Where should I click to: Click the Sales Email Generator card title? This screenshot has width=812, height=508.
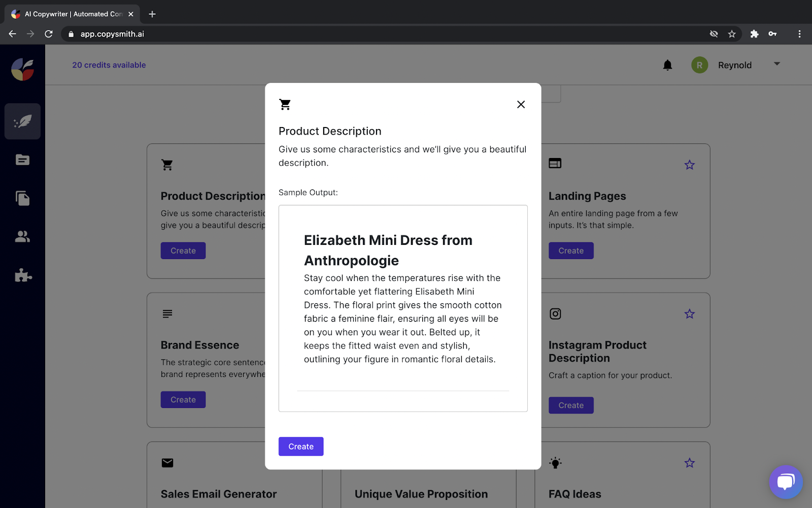(x=219, y=494)
